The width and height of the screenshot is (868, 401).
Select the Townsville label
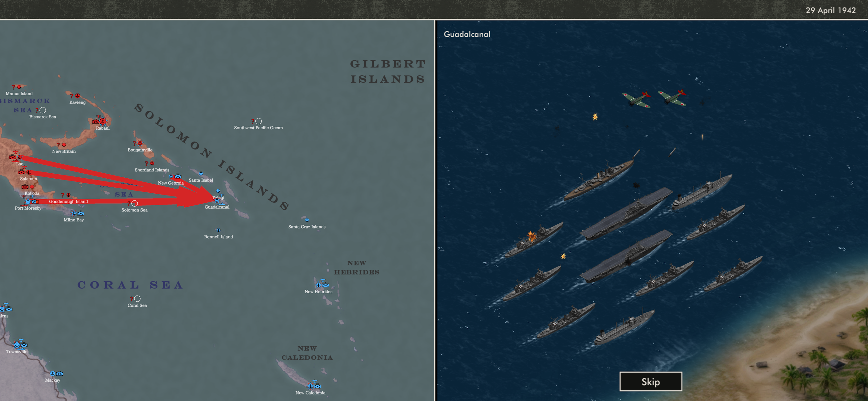point(17,352)
